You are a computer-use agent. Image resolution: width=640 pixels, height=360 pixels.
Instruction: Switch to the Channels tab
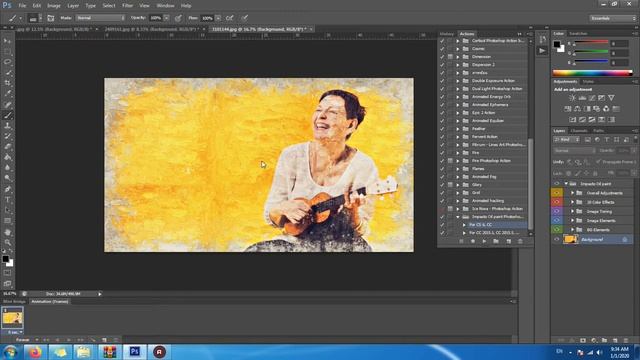579,131
